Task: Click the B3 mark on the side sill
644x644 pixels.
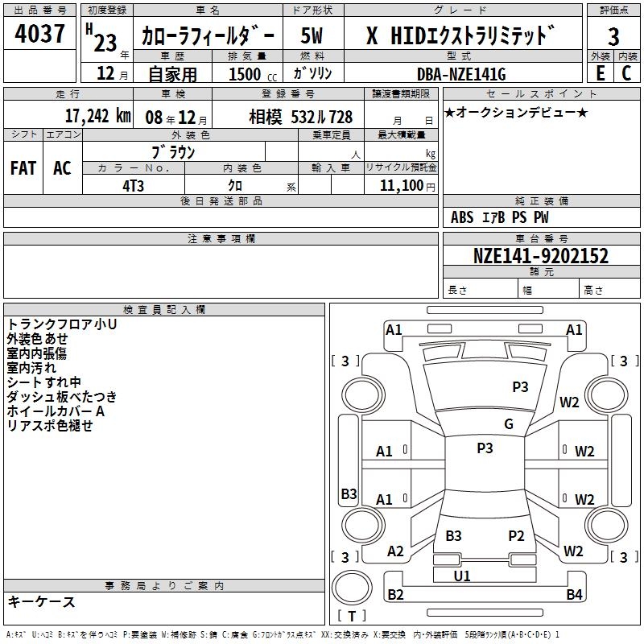Action: click(x=349, y=493)
